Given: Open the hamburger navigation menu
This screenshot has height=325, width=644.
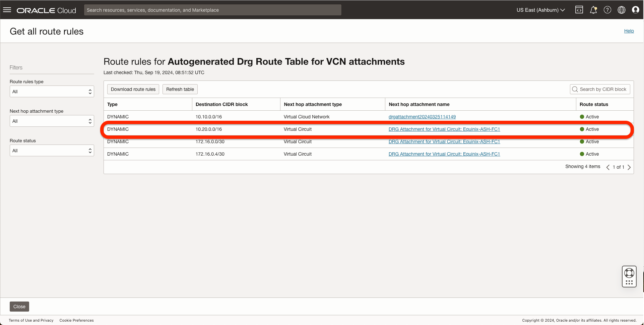Looking at the screenshot, I should pyautogui.click(x=7, y=10).
